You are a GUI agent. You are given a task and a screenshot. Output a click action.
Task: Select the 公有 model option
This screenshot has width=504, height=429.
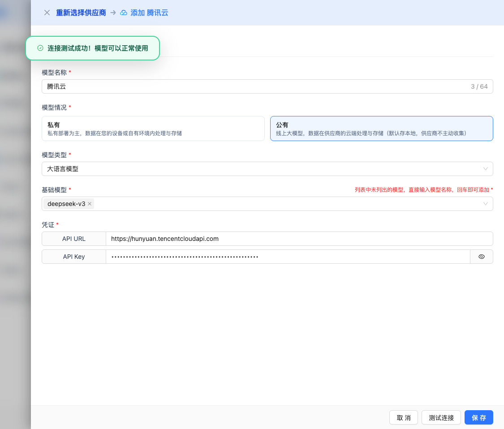pyautogui.click(x=381, y=129)
